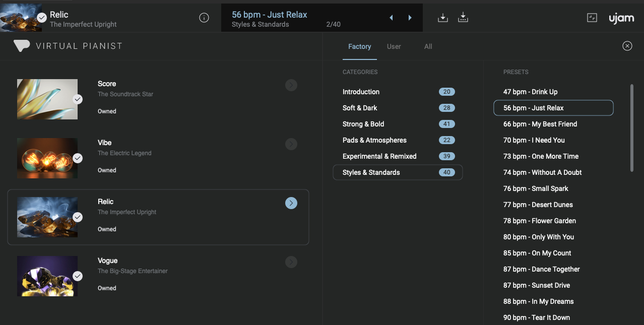The width and height of the screenshot is (644, 325).
Task: Click the arrow button on Score row
Action: [291, 85]
